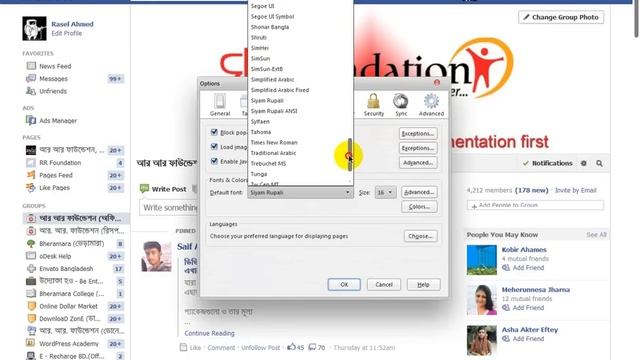Open Bheramara College group icon
This screenshot has width=640, height=360.
tap(31, 293)
